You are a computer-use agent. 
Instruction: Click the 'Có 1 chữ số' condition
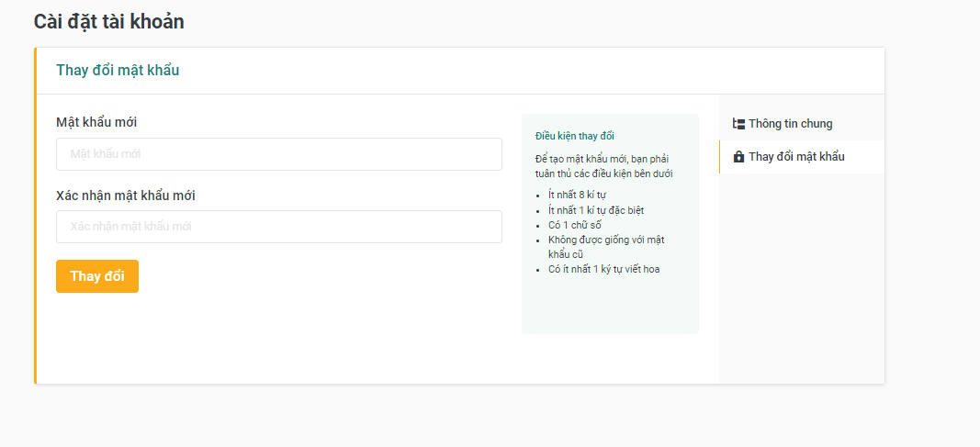click(x=574, y=225)
